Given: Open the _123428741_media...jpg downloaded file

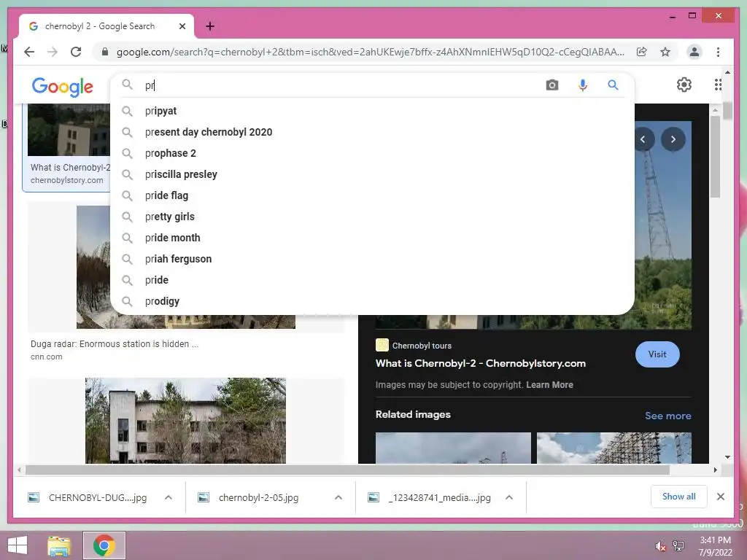Looking at the screenshot, I should (x=438, y=497).
